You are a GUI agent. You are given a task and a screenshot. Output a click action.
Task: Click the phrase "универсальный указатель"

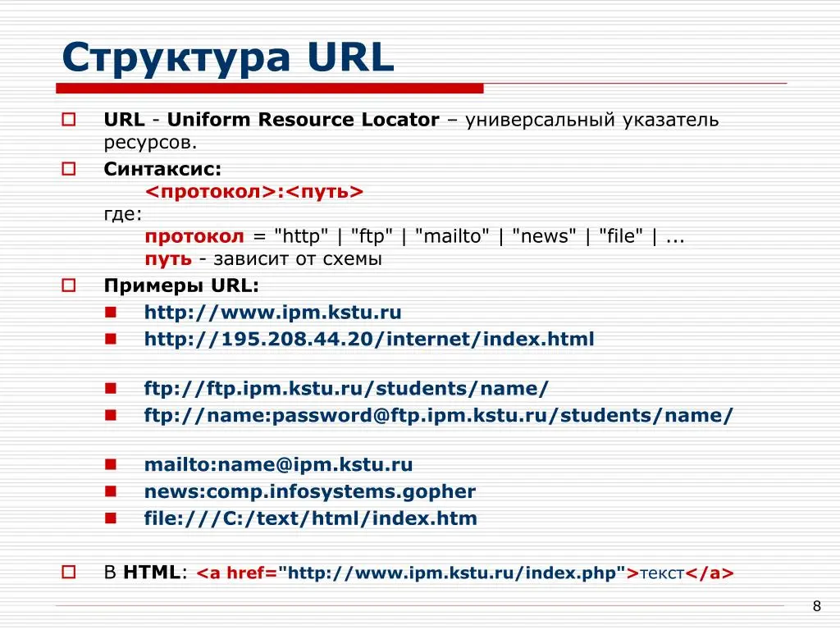pyautogui.click(x=592, y=121)
